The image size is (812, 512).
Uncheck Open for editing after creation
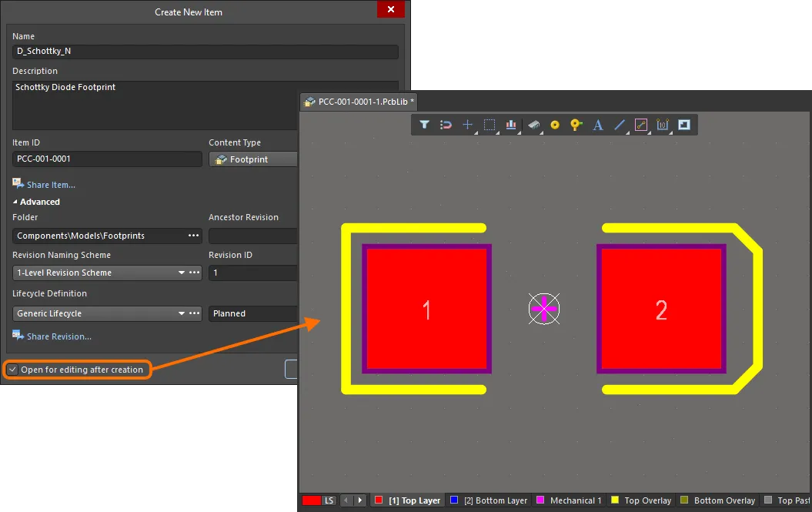coord(12,370)
